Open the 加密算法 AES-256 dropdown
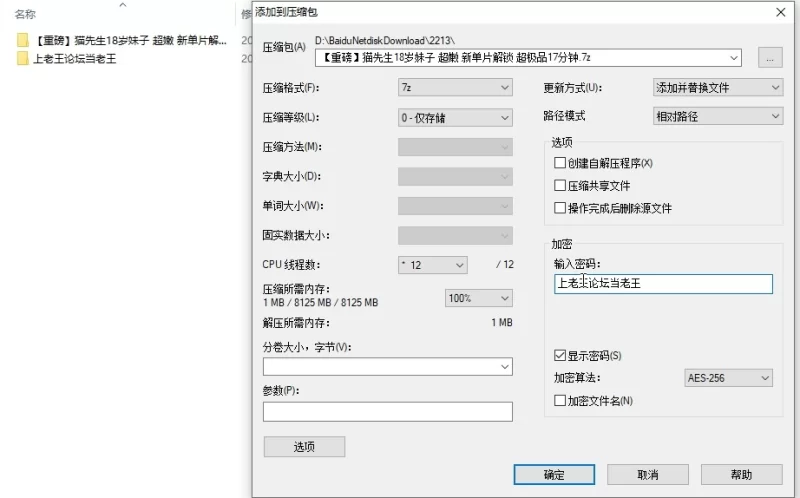This screenshot has width=800, height=498. [x=728, y=378]
